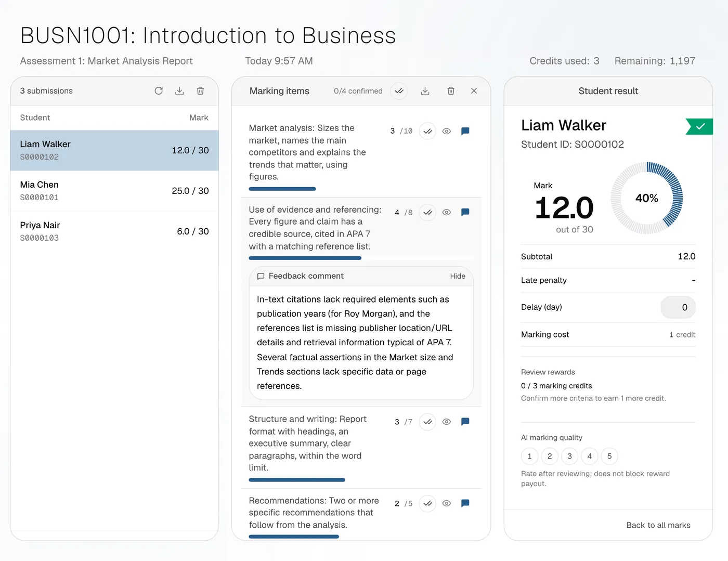Click the Delay (day) input field

(678, 307)
